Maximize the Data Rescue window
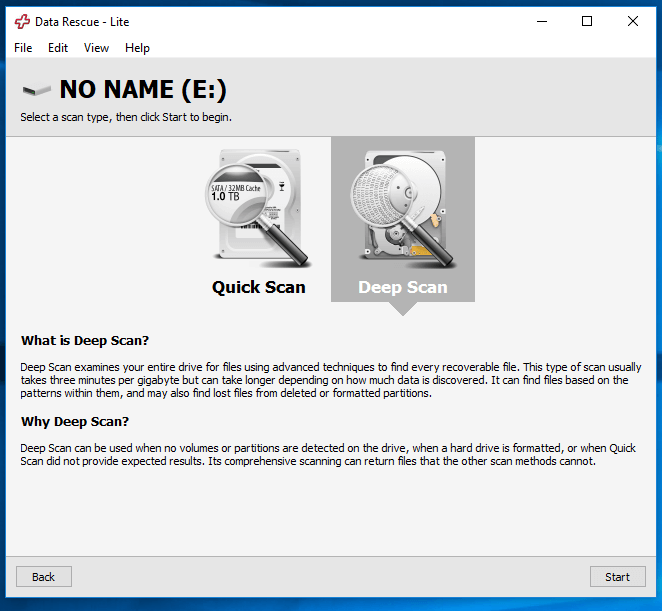The height and width of the screenshot is (611, 662). coord(587,21)
